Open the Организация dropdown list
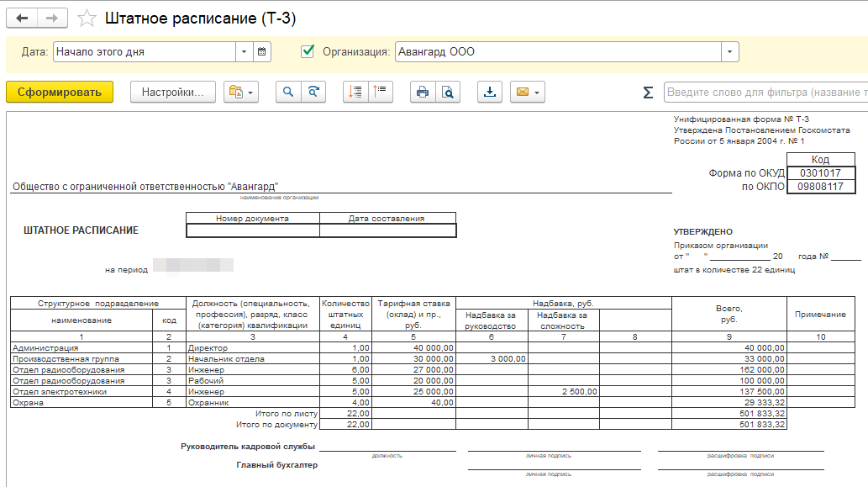Screen dimensions: 868x487 729,51
